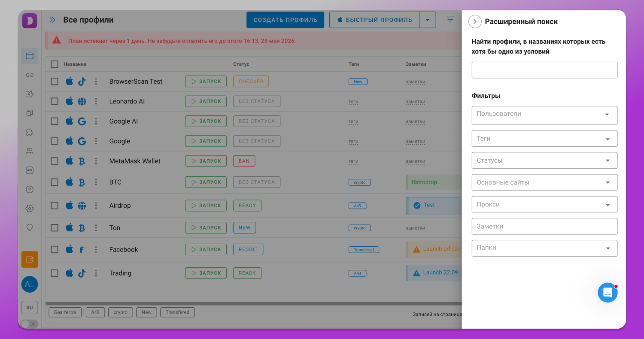The width and height of the screenshot is (644, 339).
Task: Open AL user avatar
Action: coord(30,284)
